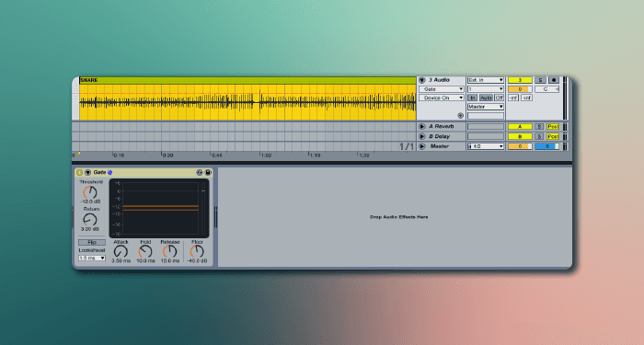
Task: Toggle the A Reverb Post button
Action: [553, 127]
